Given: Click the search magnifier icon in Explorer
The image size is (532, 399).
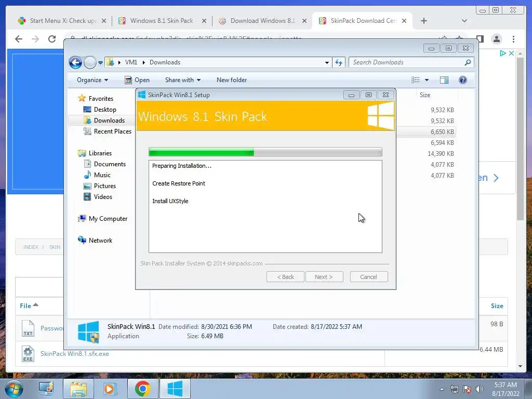Looking at the screenshot, I should point(468,62).
